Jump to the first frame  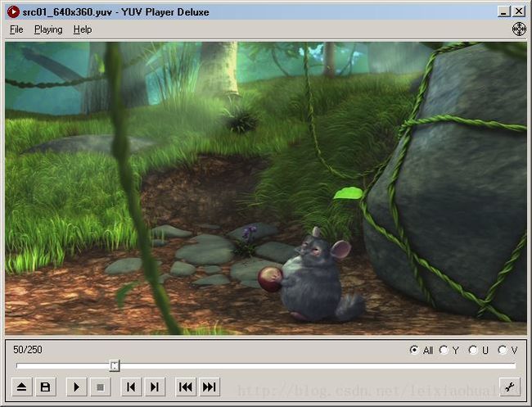[186, 387]
